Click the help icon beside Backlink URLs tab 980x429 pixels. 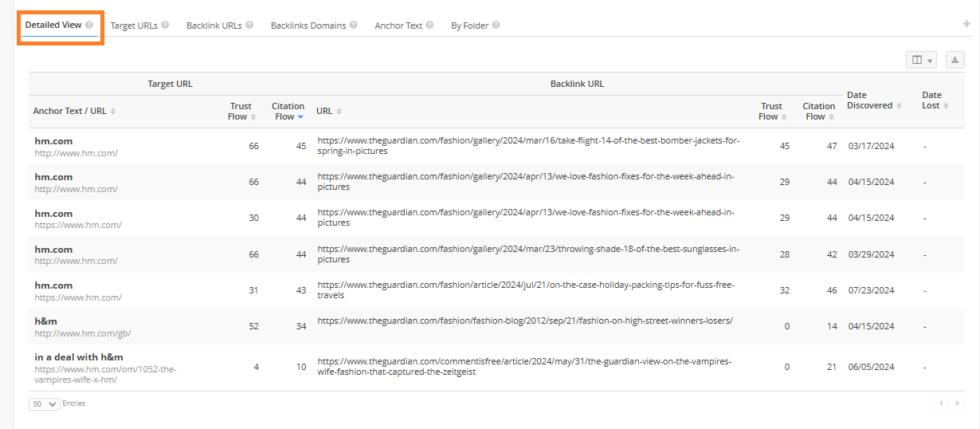tap(249, 25)
